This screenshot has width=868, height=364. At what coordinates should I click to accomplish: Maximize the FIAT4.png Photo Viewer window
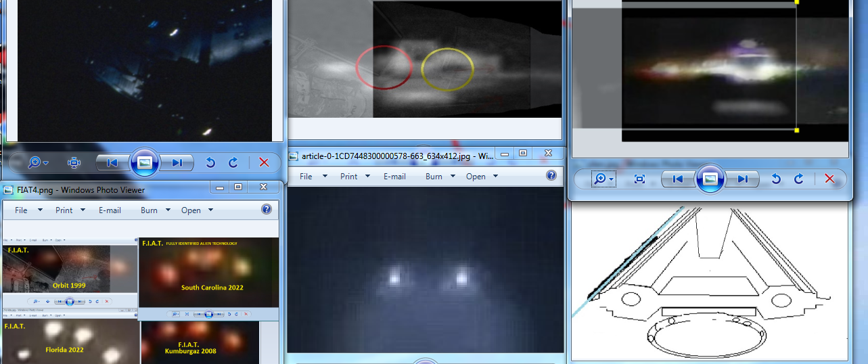(238, 187)
